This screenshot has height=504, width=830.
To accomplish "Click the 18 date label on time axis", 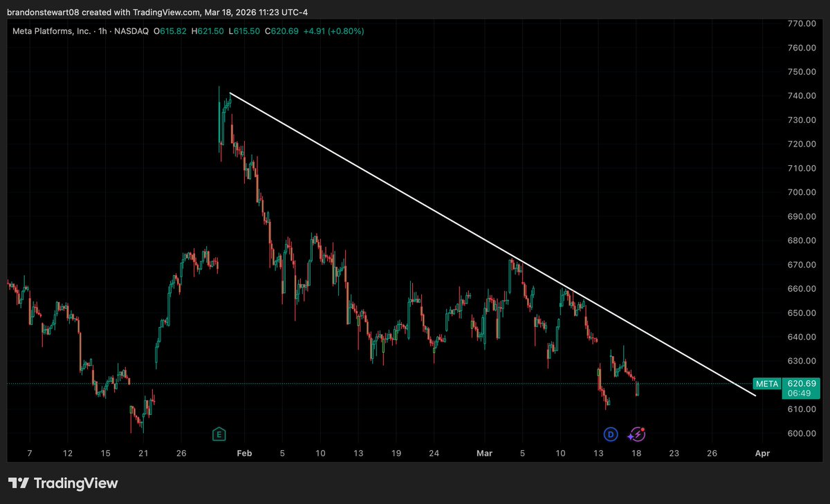I will click(x=636, y=454).
